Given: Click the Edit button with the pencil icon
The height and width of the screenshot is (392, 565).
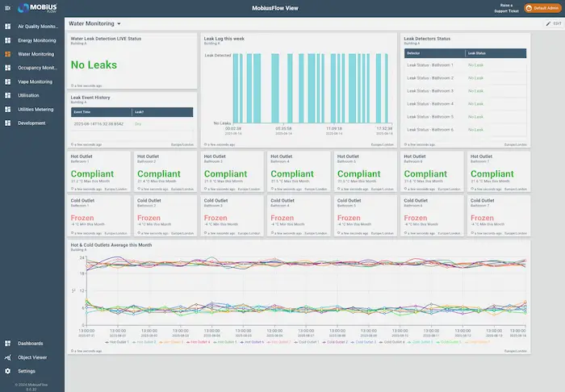Looking at the screenshot, I should (554, 23).
